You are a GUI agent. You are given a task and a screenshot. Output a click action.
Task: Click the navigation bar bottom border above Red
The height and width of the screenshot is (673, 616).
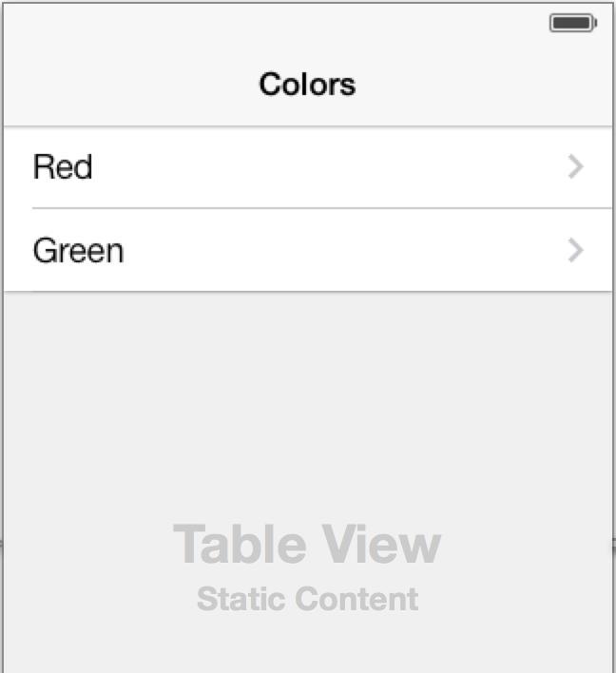(x=307, y=126)
